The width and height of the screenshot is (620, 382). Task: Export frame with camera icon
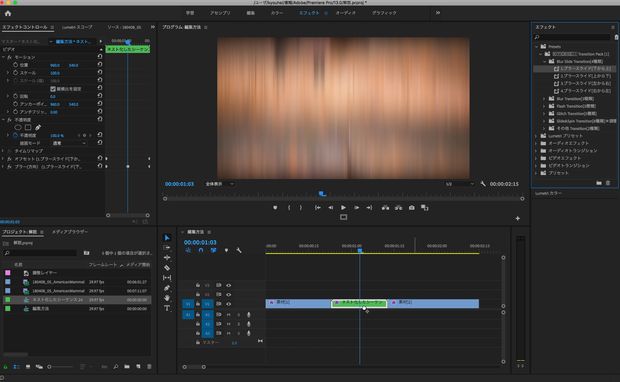(412, 208)
